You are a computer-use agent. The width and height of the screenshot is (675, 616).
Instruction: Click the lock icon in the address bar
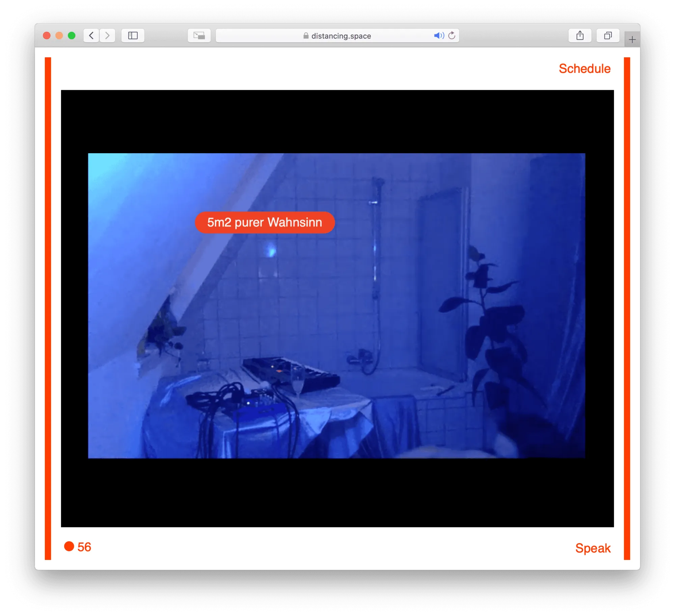coord(306,36)
